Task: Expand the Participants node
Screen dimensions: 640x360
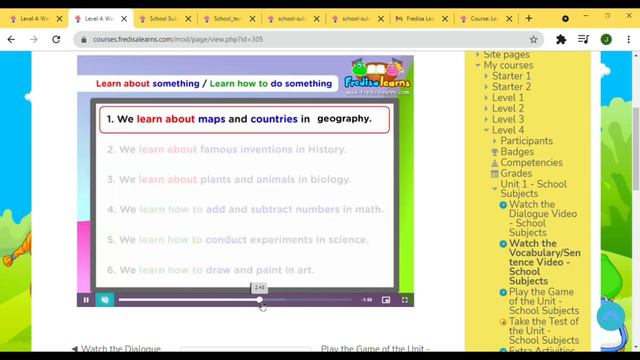Action: (495, 141)
